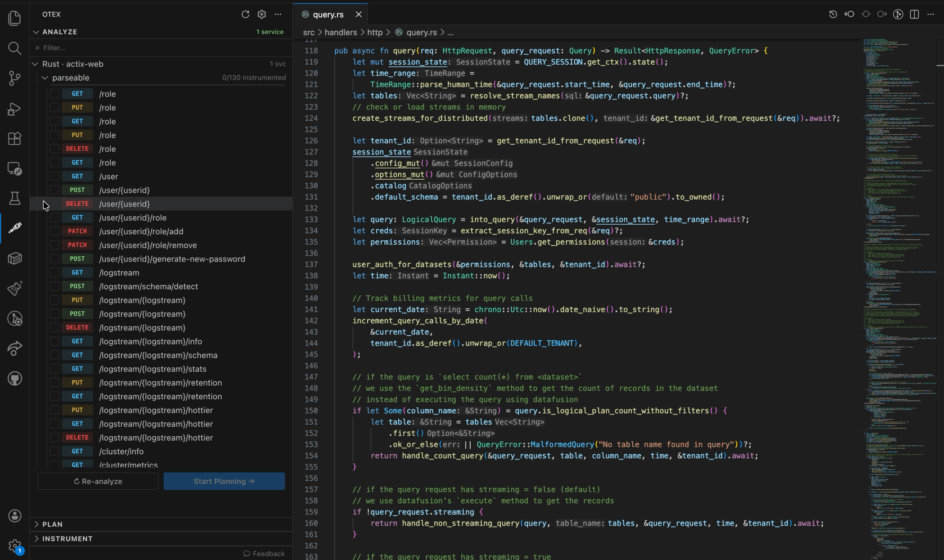The width and height of the screenshot is (944, 560).
Task: Open the GitHub activity bar icon
Action: point(14,378)
